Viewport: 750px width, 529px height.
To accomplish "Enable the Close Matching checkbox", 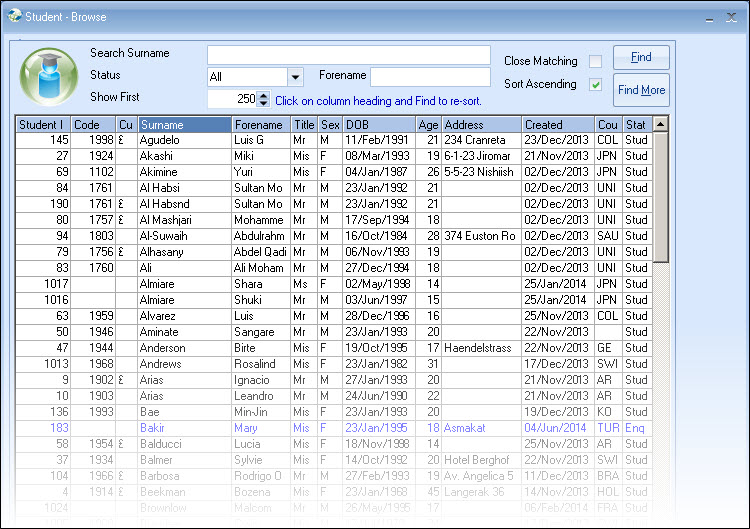I will click(595, 61).
